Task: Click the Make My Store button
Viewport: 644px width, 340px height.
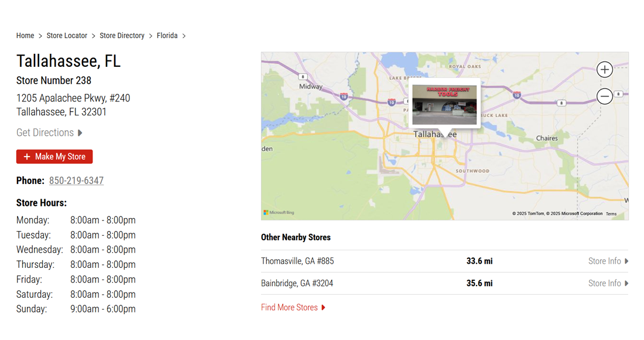Action: pyautogui.click(x=54, y=157)
